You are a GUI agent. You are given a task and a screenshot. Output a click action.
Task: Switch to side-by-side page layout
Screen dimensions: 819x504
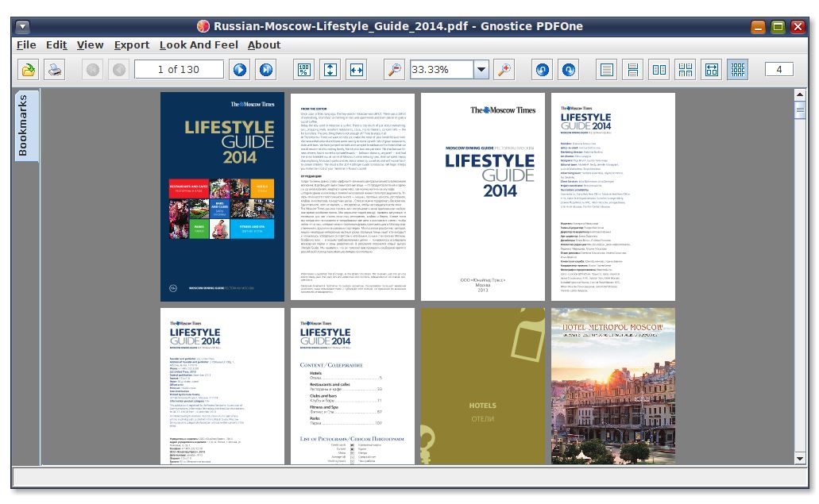(659, 69)
